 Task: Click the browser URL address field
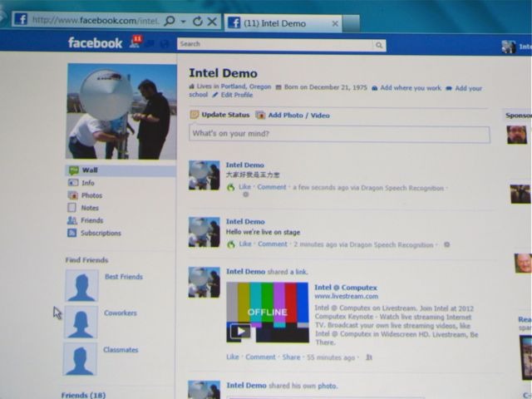(96, 21)
